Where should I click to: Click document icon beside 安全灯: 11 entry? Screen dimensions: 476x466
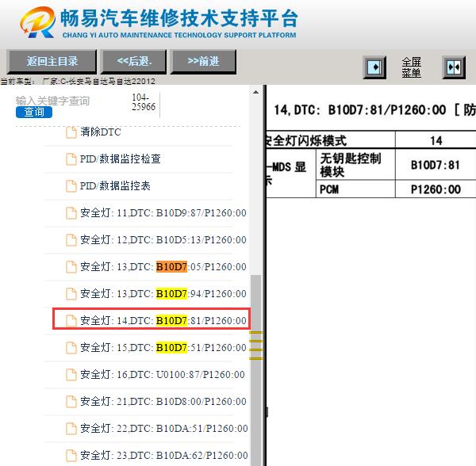click(x=71, y=213)
